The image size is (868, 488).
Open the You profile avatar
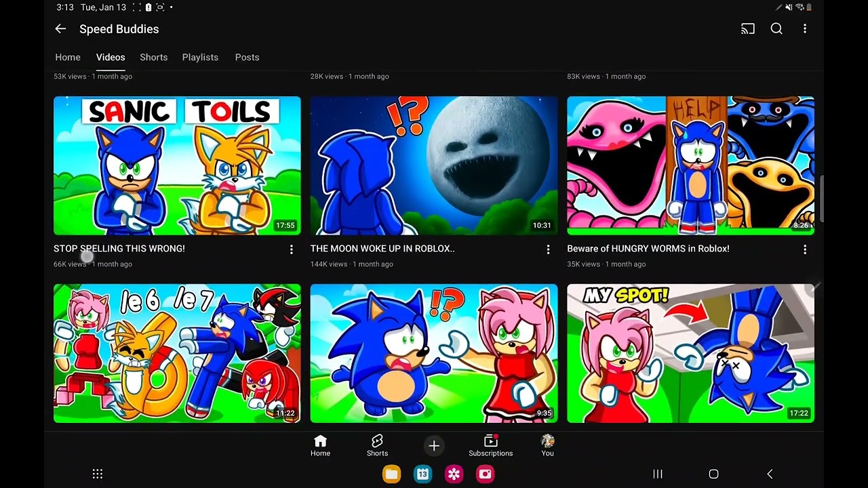coord(547,445)
